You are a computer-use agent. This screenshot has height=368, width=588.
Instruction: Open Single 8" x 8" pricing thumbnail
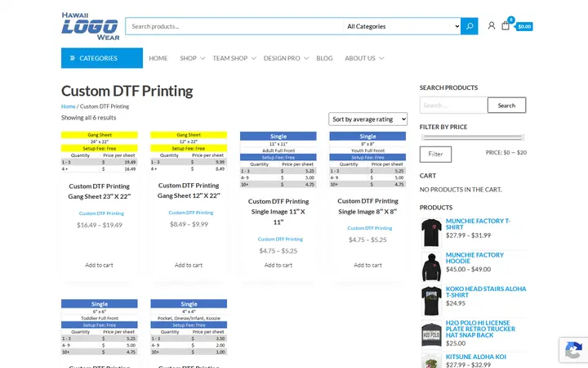coord(367,159)
